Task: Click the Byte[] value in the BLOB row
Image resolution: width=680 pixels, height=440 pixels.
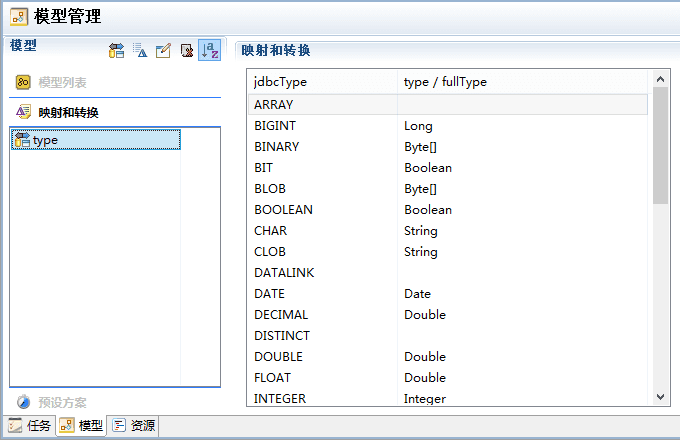Action: 420,189
